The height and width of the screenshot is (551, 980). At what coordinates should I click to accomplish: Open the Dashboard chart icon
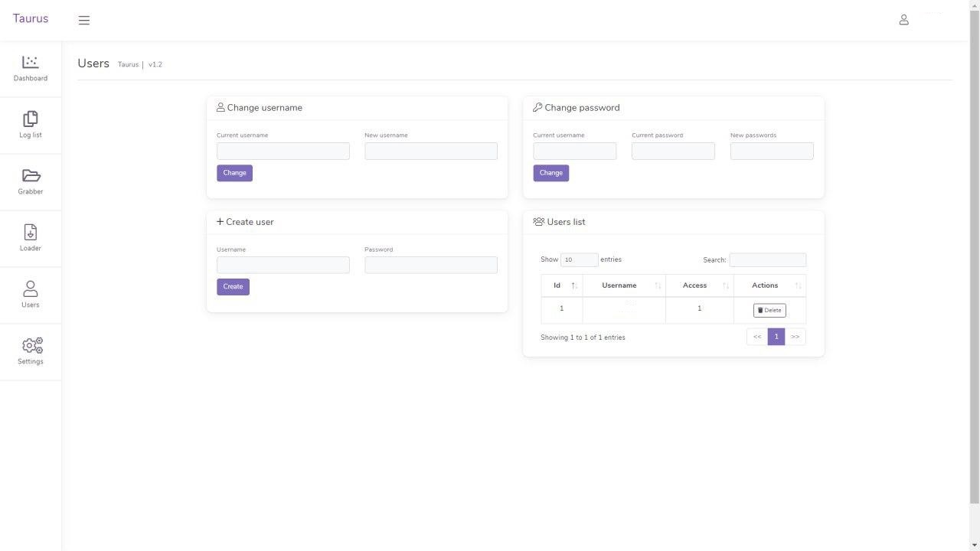coord(31,62)
